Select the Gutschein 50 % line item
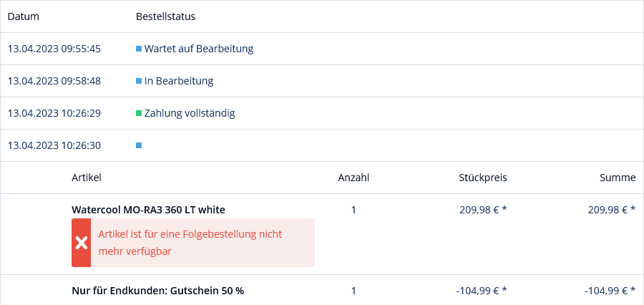Image resolution: width=644 pixels, height=305 pixels. coord(157,291)
